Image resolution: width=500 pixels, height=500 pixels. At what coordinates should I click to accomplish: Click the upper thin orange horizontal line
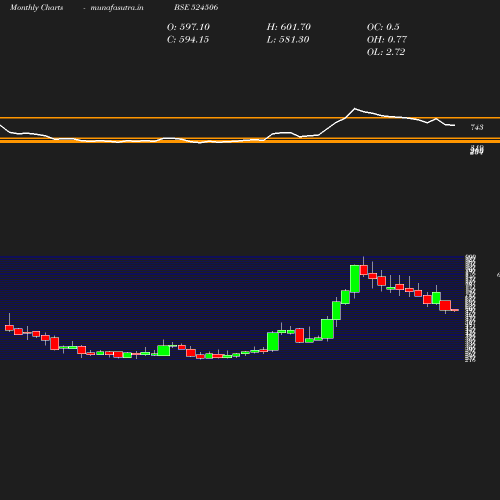[x=250, y=118]
